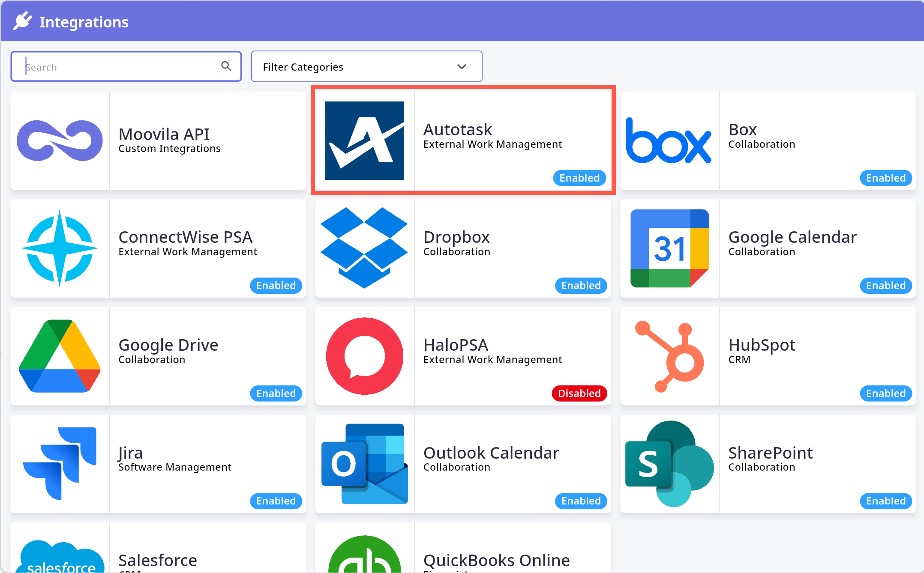Open the Jira logo icon
Image resolution: width=924 pixels, height=573 pixels.
pos(60,463)
